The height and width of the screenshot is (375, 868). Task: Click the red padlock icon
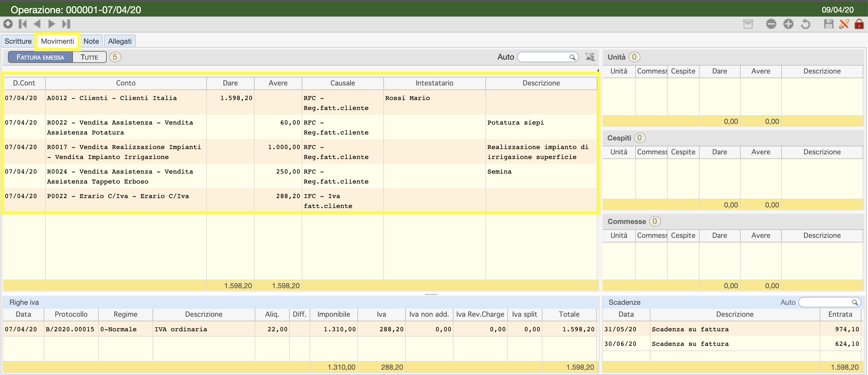coord(859,24)
